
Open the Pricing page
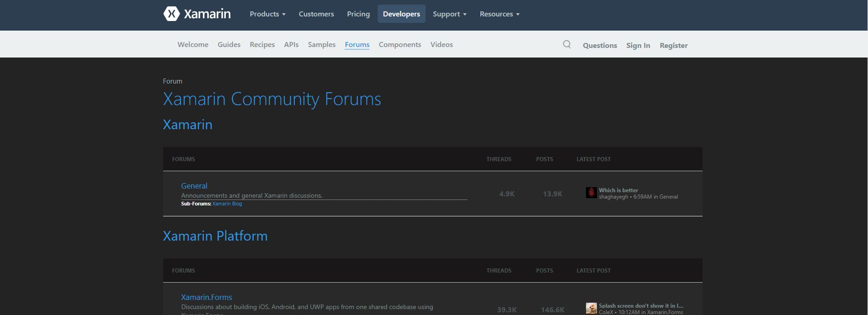click(358, 14)
